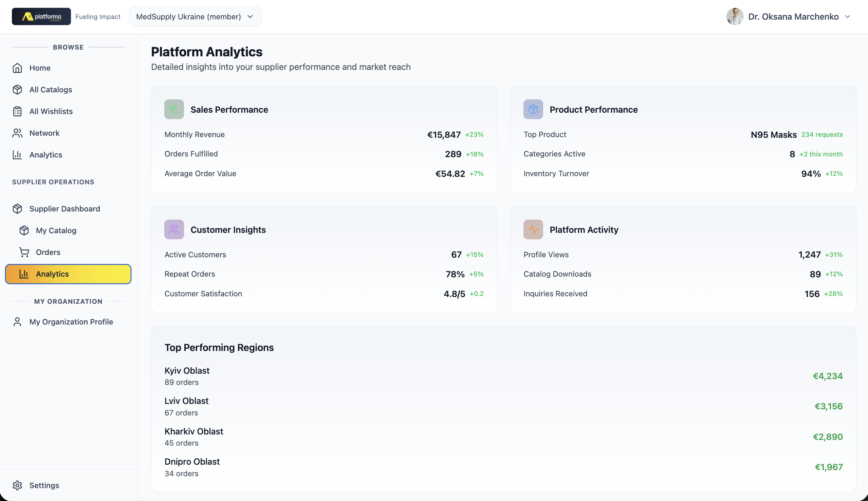This screenshot has height=501, width=868.
Task: Open the Network section
Action: (44, 133)
